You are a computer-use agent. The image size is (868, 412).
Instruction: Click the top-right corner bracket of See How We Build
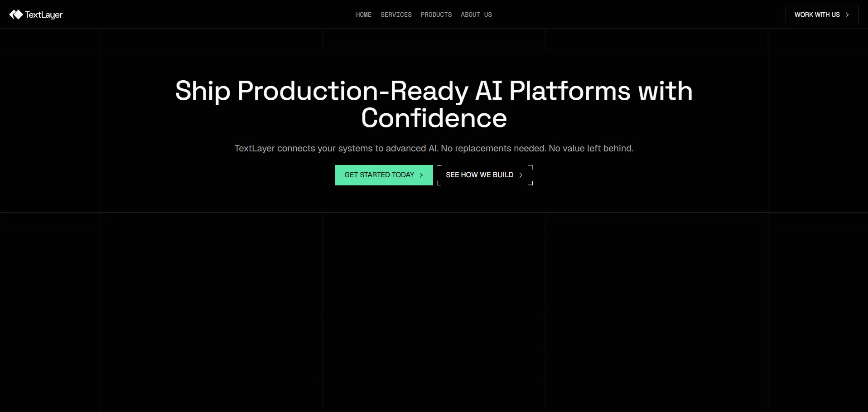point(530,167)
